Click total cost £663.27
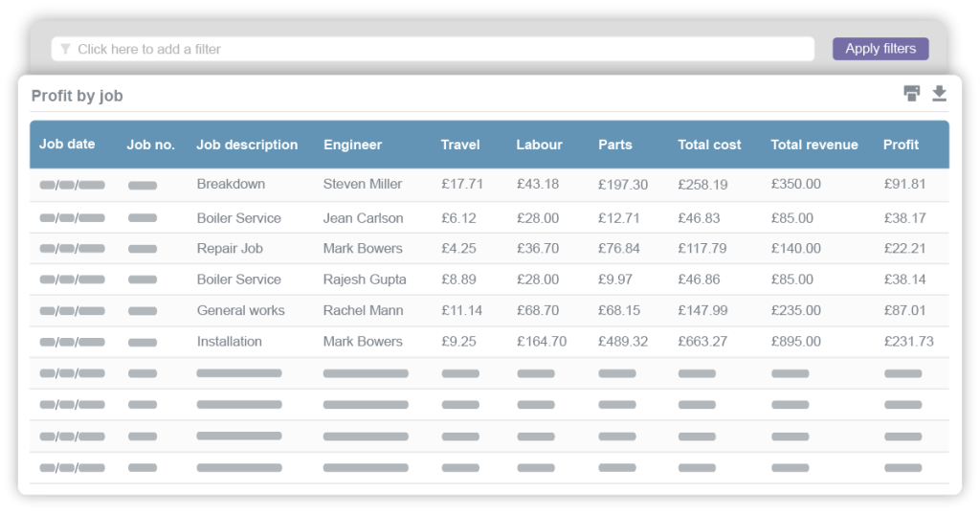 (x=702, y=342)
